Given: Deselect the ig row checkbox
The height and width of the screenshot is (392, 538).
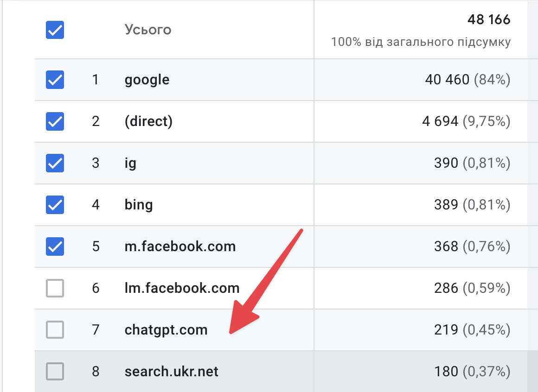Looking at the screenshot, I should 55,164.
